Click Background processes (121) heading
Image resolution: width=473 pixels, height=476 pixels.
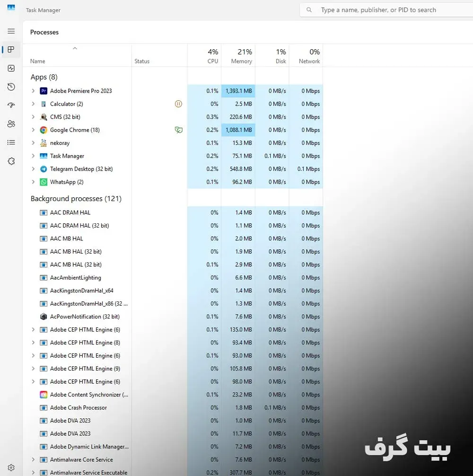76,199
